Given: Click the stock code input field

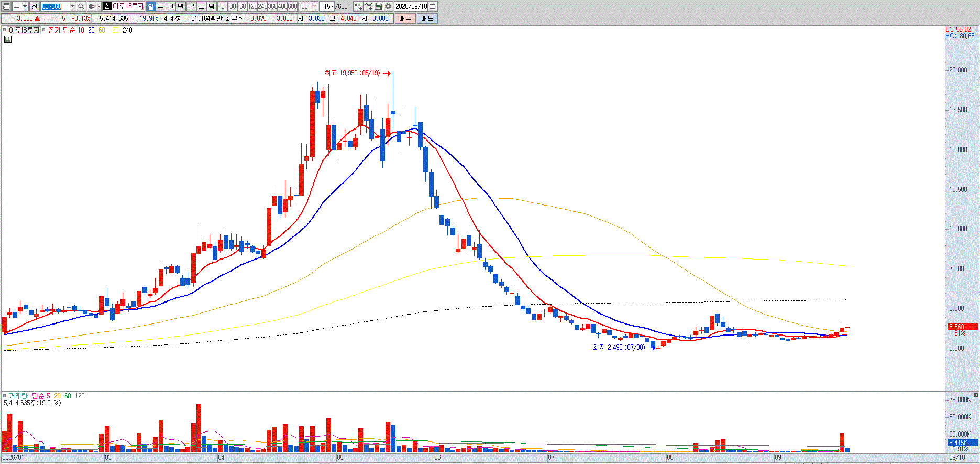Looking at the screenshot, I should pyautogui.click(x=54, y=6).
